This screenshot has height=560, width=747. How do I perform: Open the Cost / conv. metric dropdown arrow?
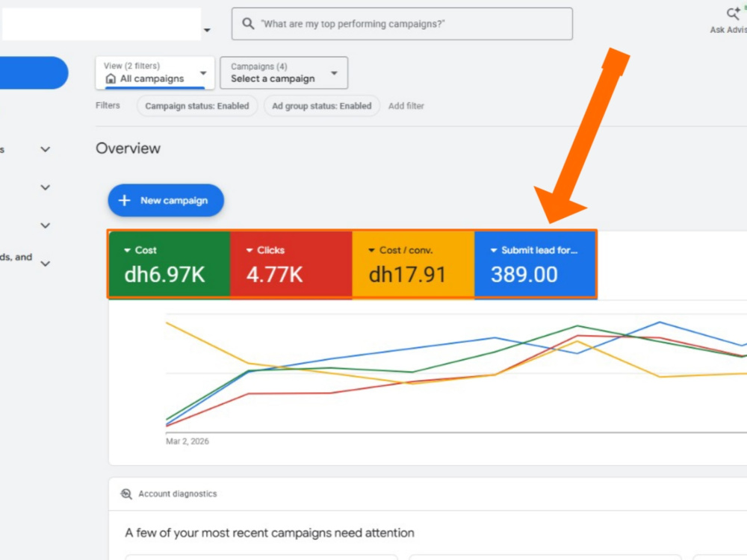(371, 250)
